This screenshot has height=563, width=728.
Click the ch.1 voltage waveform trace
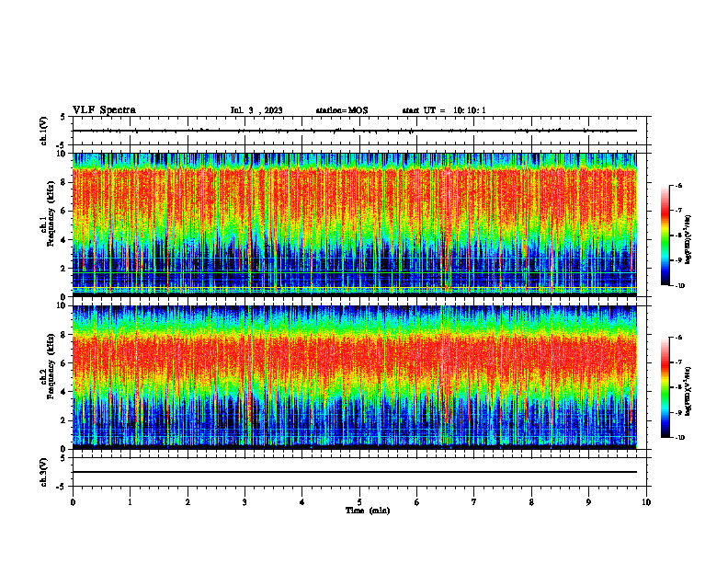tap(355, 131)
